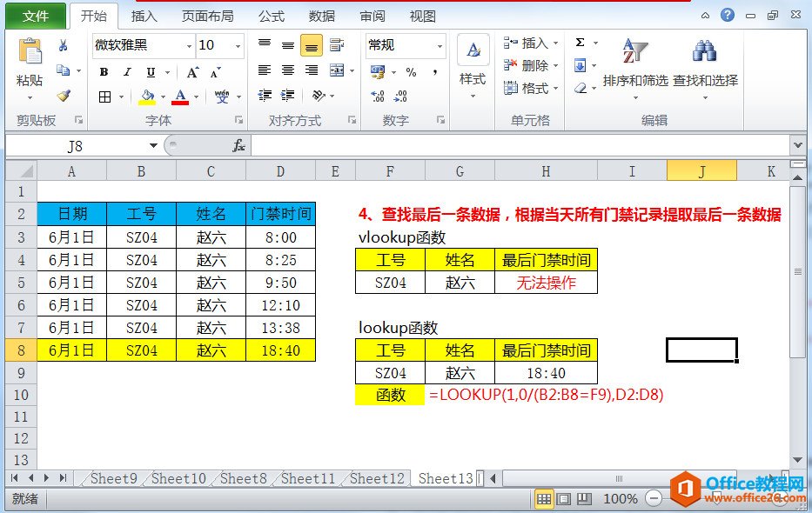Click the AutoSum sigma icon
This screenshot has height=513, width=812.
[580, 43]
